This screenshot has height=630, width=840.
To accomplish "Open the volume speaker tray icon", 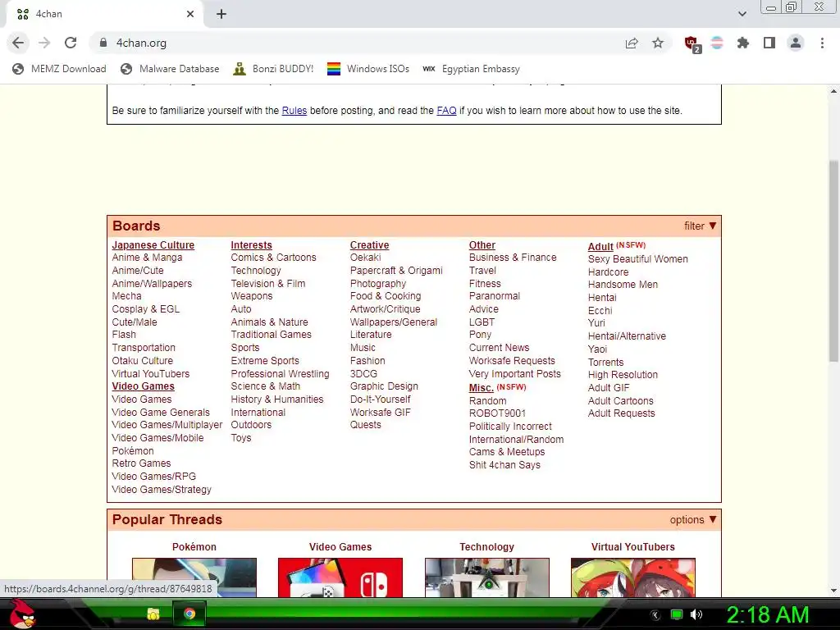I will click(x=696, y=614).
